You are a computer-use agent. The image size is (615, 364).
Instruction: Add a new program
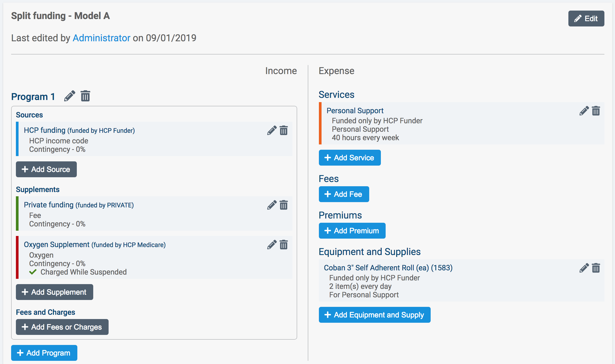[x=44, y=353]
